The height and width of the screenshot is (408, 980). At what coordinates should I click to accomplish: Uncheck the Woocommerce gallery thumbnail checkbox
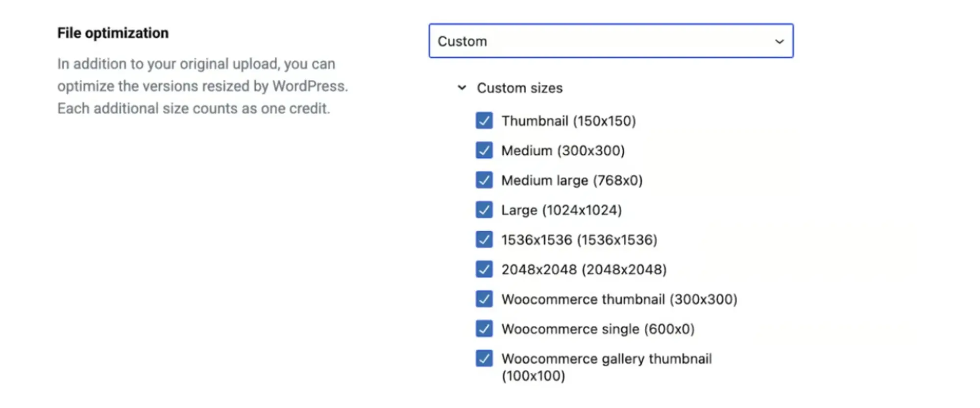[484, 359]
